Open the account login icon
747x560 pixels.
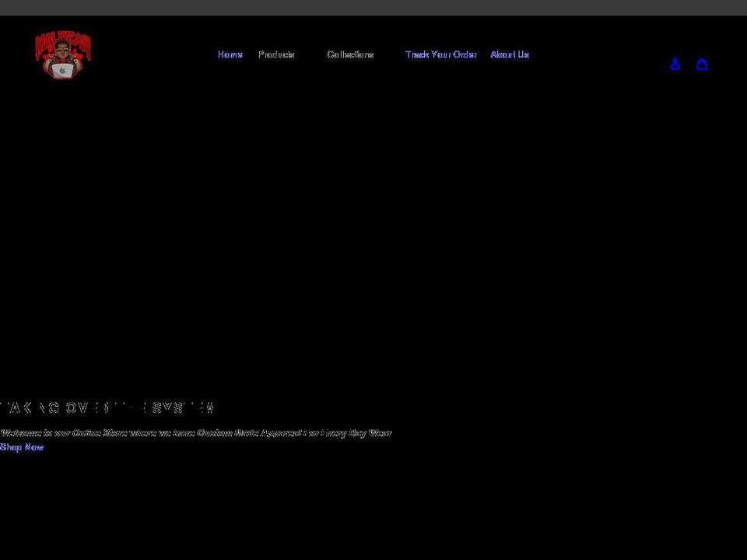click(x=675, y=65)
